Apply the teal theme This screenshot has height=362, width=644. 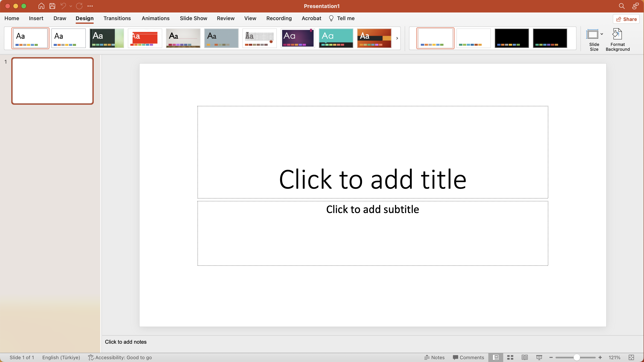pyautogui.click(x=336, y=38)
